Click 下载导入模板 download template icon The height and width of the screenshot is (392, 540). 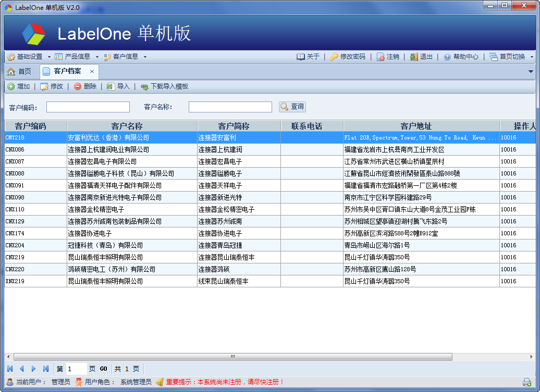[145, 86]
